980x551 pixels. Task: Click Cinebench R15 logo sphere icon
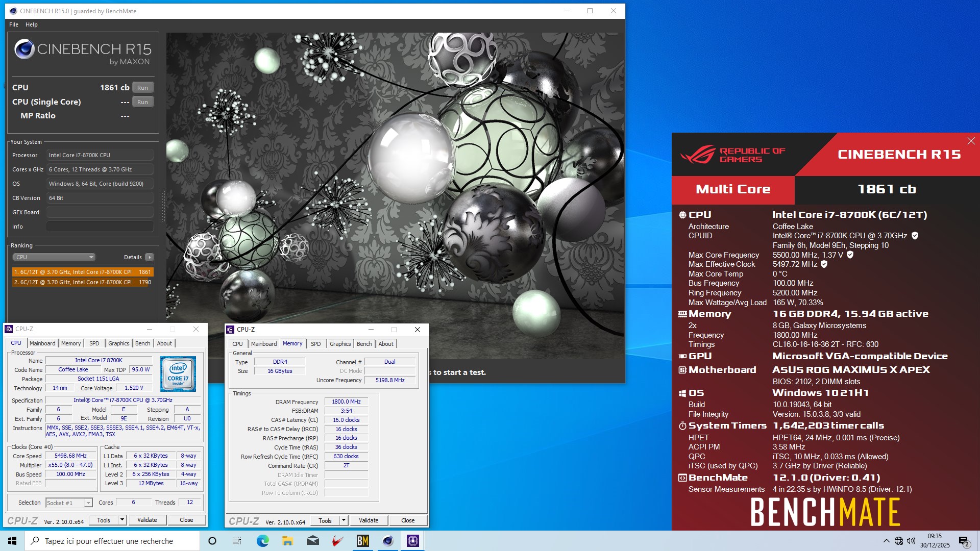24,49
